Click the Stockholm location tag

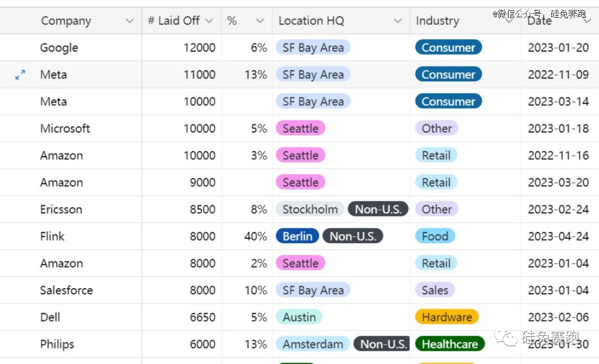pos(310,209)
